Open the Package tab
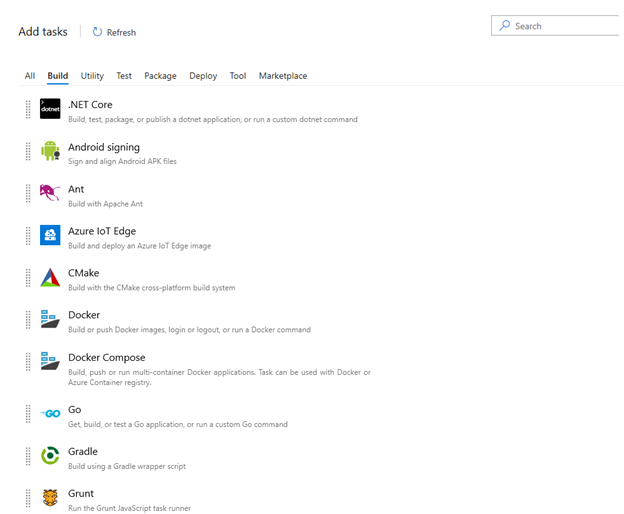 [x=160, y=76]
